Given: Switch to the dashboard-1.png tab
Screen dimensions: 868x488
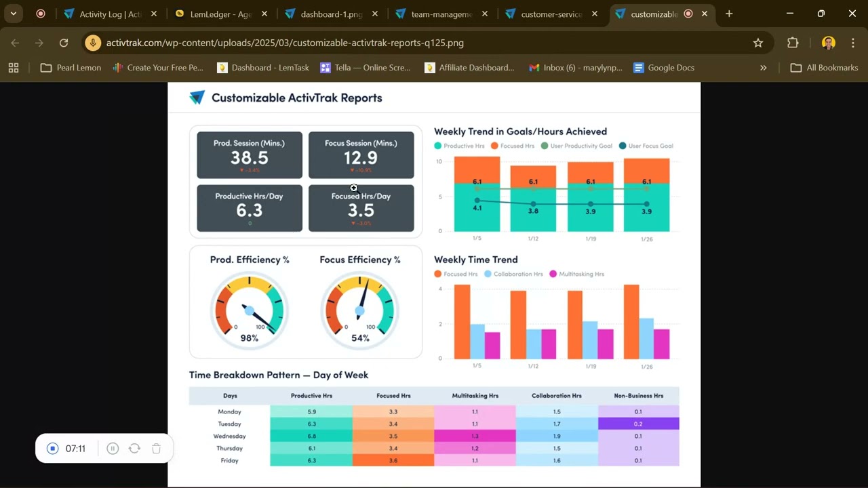Looking at the screenshot, I should point(331,14).
